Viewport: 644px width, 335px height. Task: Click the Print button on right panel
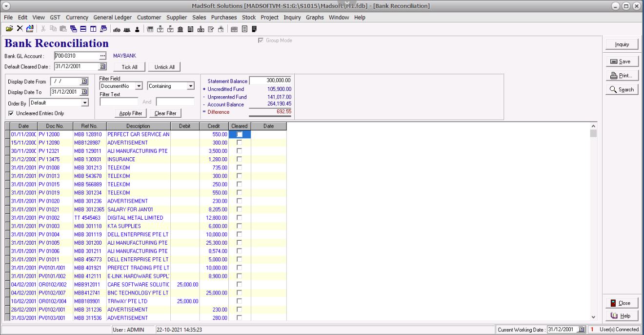[x=622, y=76]
